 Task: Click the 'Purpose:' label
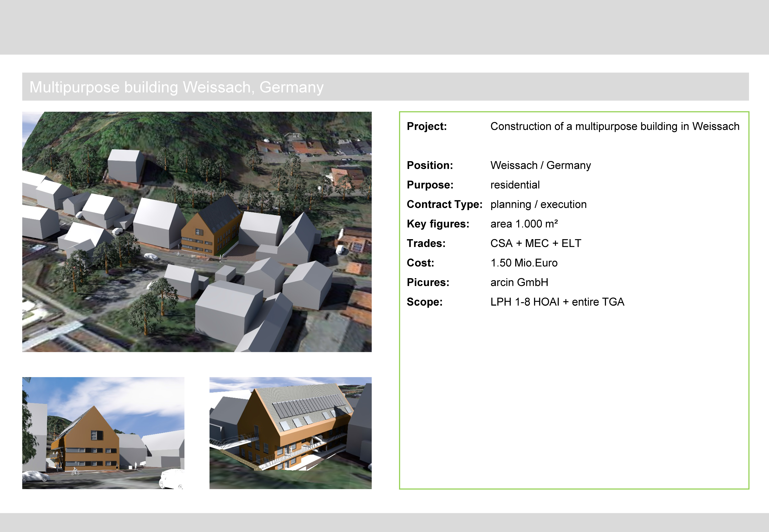tap(430, 185)
